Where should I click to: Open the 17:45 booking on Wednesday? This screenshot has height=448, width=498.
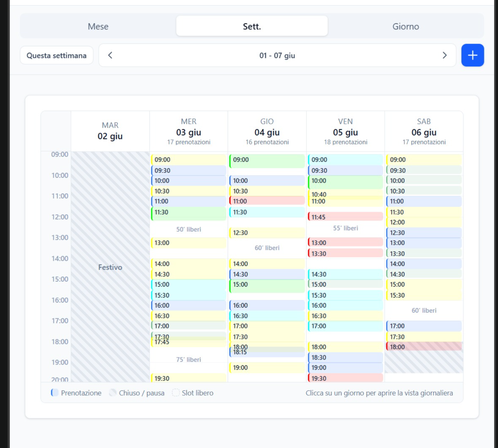coord(189,342)
